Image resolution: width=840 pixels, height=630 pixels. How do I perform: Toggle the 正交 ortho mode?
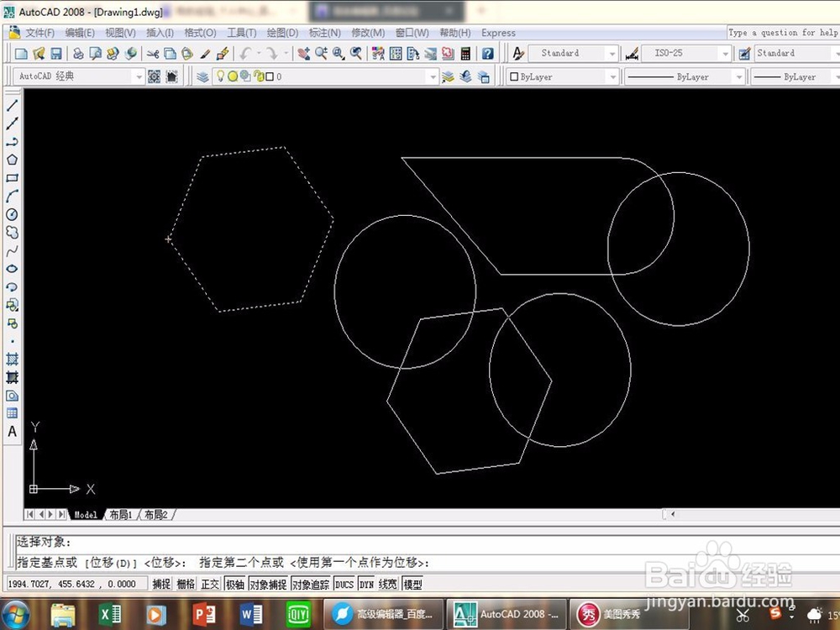(x=211, y=584)
